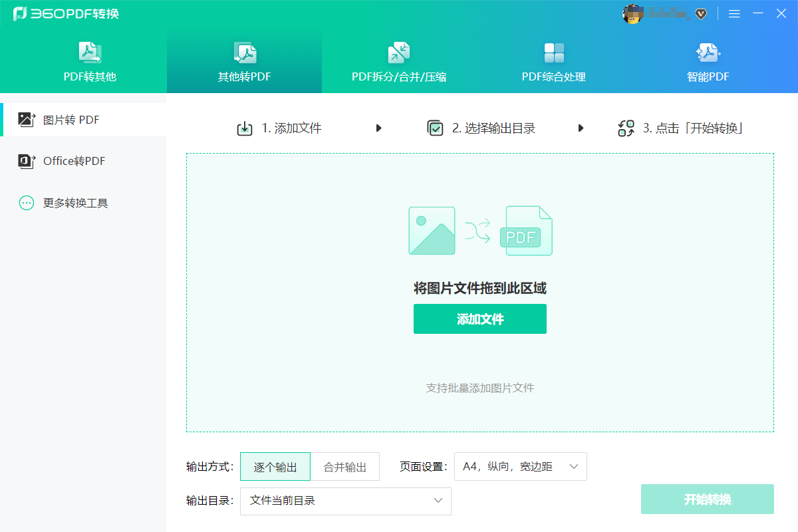Expand the 输出目录 directory dropdown
The height and width of the screenshot is (532, 798).
345,501
